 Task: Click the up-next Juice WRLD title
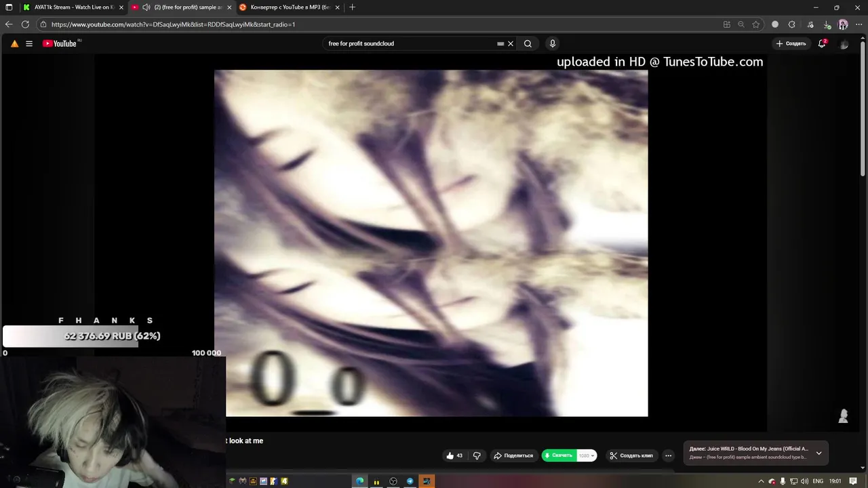(x=749, y=449)
